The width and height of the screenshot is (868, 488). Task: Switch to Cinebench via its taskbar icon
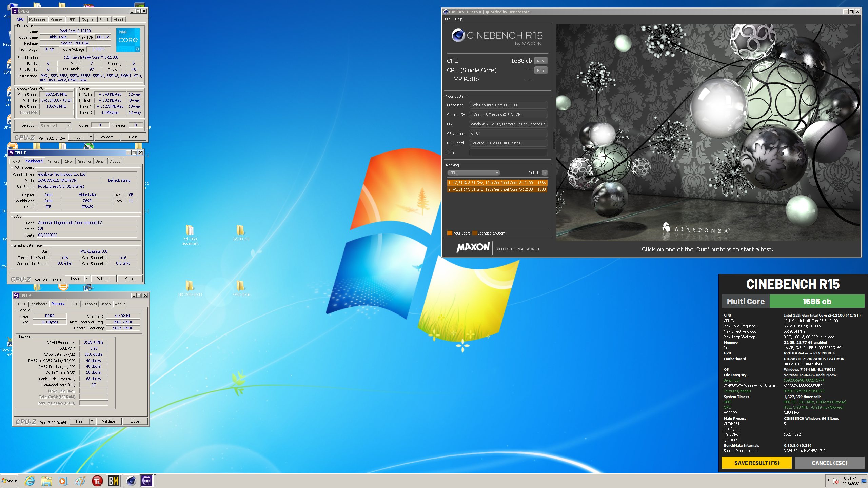[131, 481]
